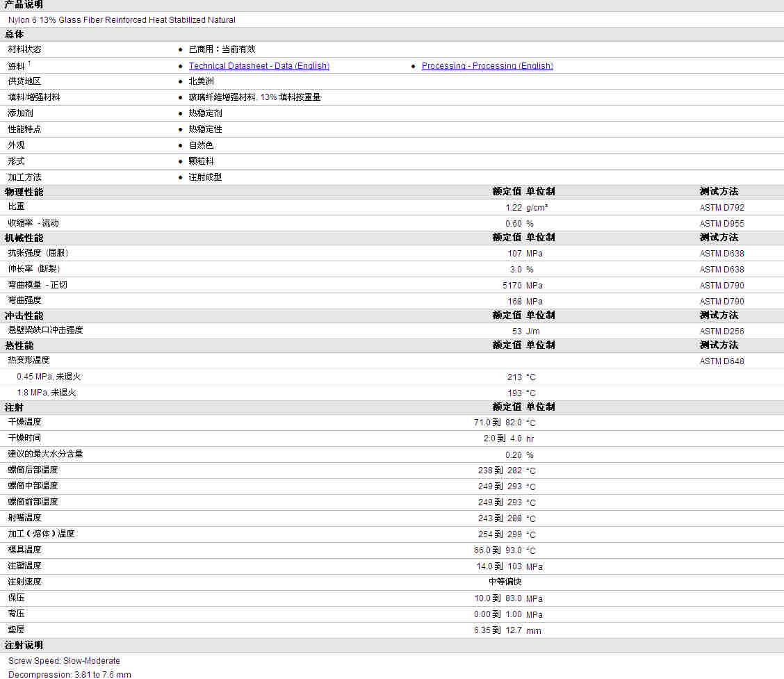Click the 'ASTM D792' test method cell
This screenshot has height=679, width=784.
(721, 208)
